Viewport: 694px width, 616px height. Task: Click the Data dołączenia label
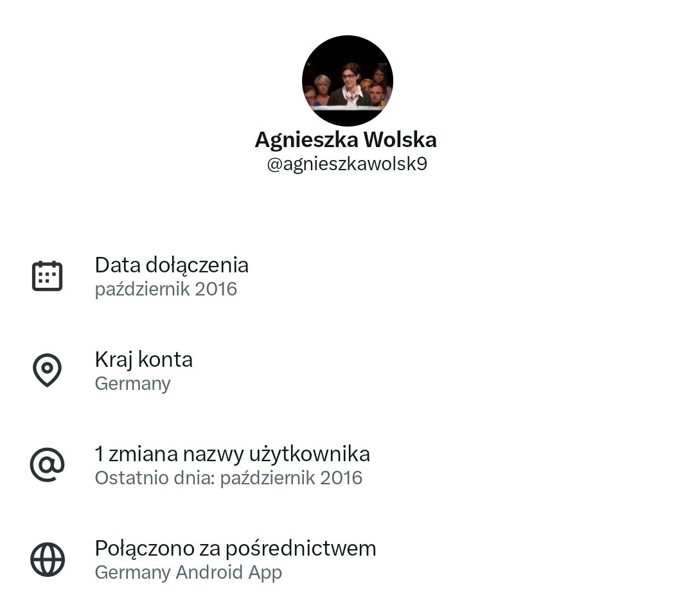click(x=172, y=265)
